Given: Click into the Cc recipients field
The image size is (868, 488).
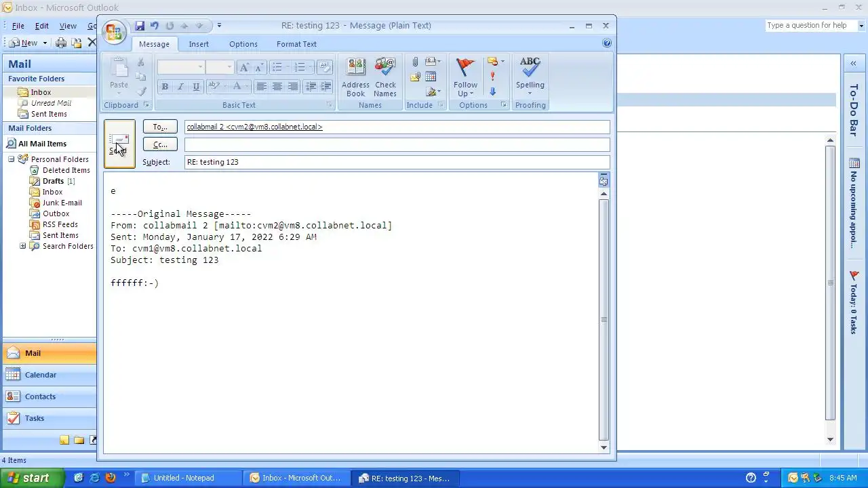Looking at the screenshot, I should pyautogui.click(x=397, y=144).
